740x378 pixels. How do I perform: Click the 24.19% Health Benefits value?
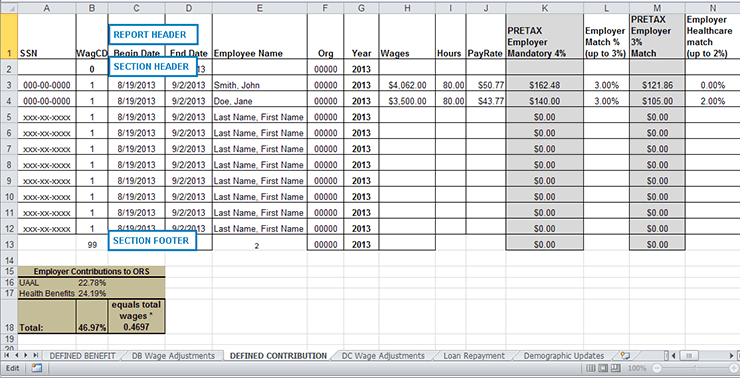point(92,293)
